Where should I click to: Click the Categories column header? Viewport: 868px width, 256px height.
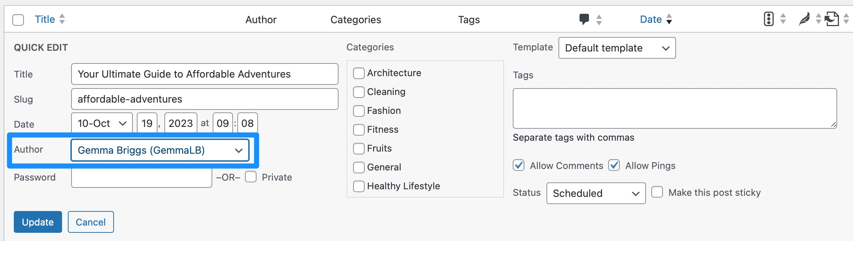(x=356, y=20)
